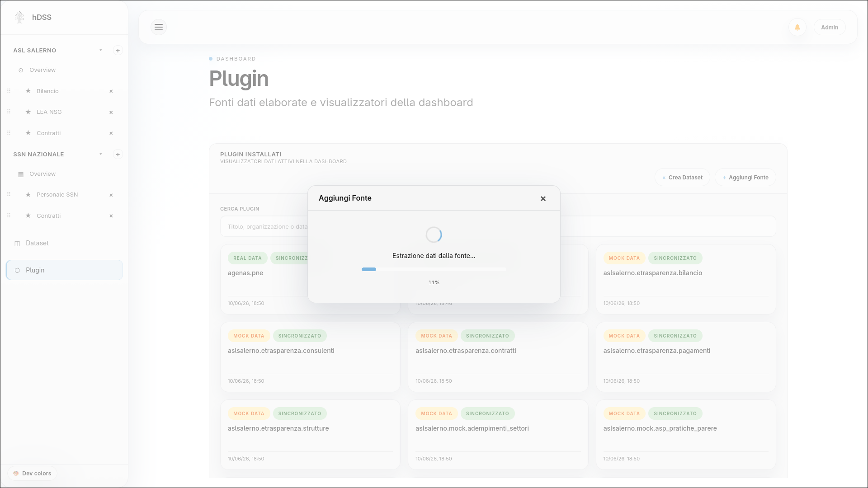This screenshot has height=488, width=868.
Task: Click SINCRONIZZATO badge on etrasparenza.pagamenti card
Action: click(675, 336)
